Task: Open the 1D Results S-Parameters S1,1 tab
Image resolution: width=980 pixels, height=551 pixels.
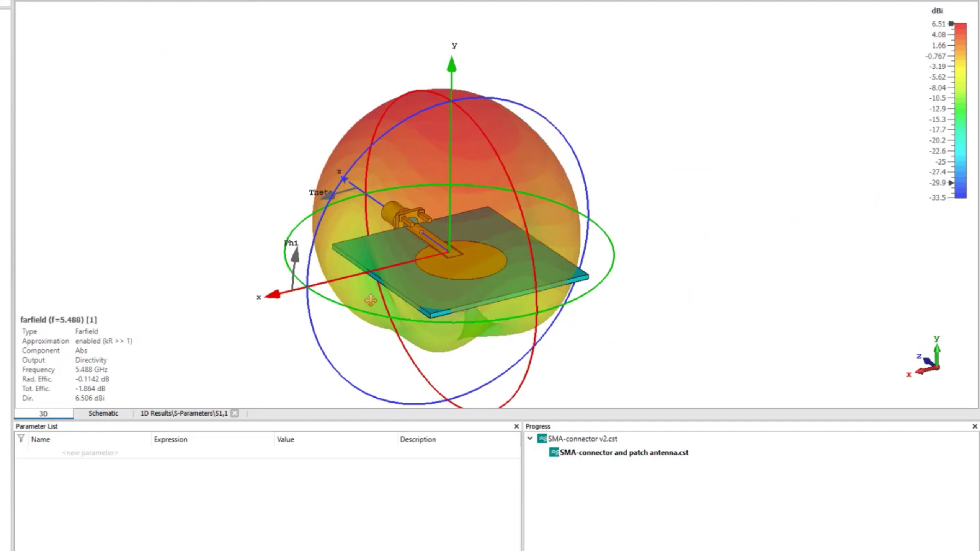Action: point(184,413)
